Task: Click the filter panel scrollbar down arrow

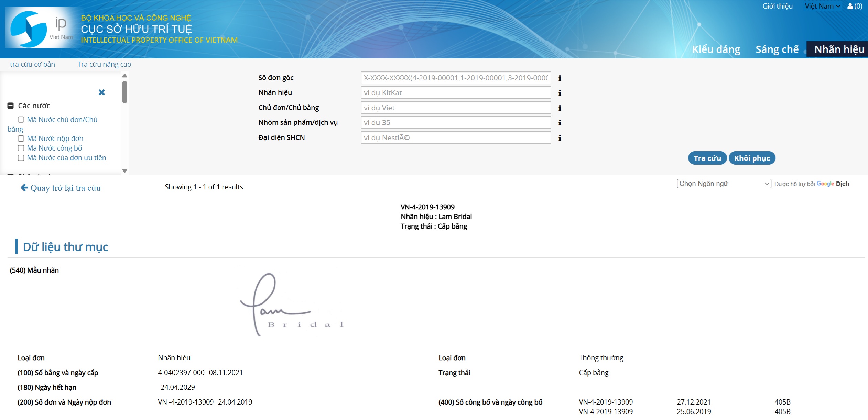Action: pos(124,171)
